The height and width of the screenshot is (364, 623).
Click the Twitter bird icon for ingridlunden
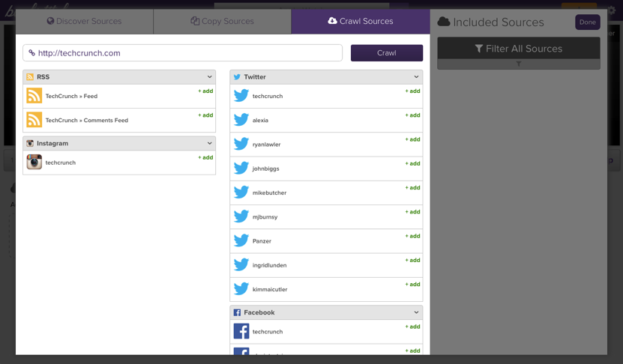pyautogui.click(x=241, y=265)
